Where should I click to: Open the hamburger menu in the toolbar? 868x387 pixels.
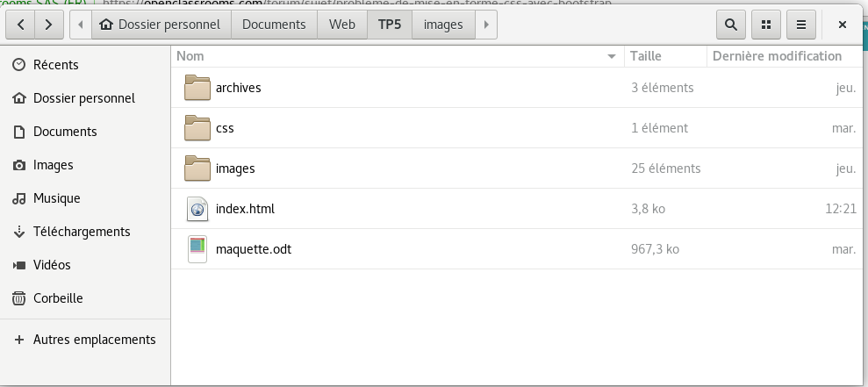pos(800,25)
